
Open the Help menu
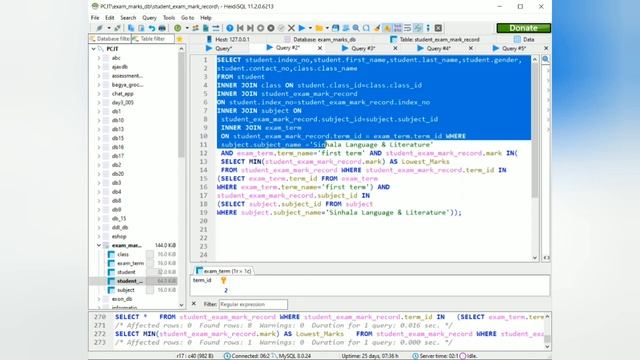[x=206, y=18]
